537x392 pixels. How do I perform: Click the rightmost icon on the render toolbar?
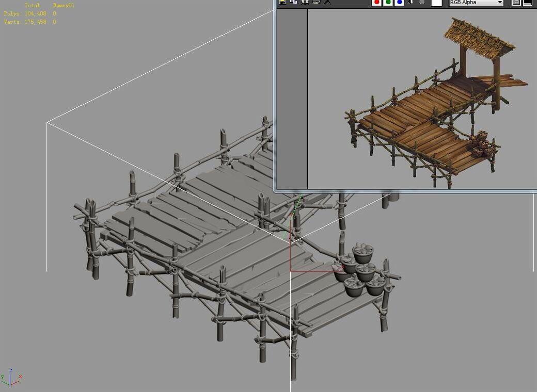[528, 3]
